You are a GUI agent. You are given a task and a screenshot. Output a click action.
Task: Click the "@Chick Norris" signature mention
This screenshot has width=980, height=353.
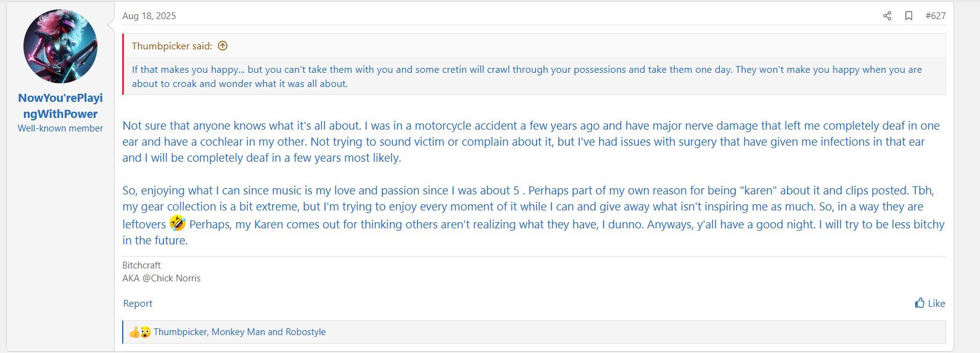(x=171, y=278)
